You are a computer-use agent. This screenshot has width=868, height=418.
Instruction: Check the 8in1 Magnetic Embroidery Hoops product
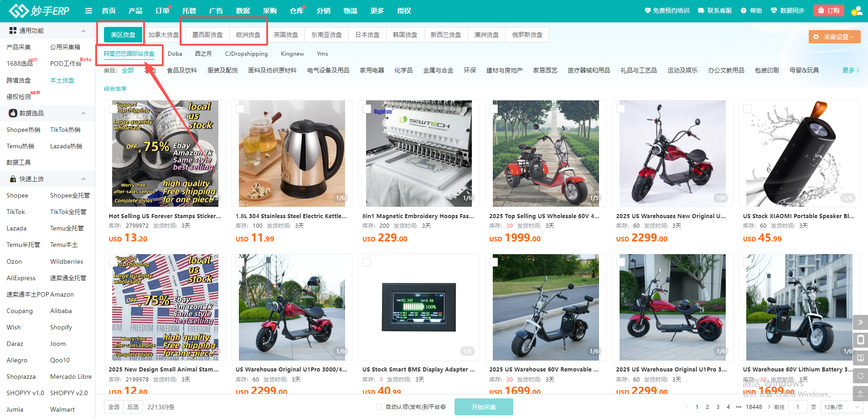click(367, 109)
